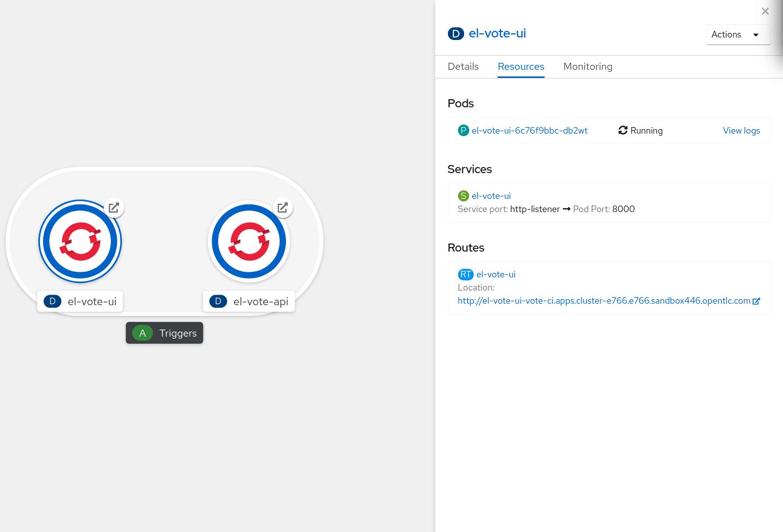Image resolution: width=783 pixels, height=532 pixels.
Task: Switch to the Details tab
Action: coord(463,67)
